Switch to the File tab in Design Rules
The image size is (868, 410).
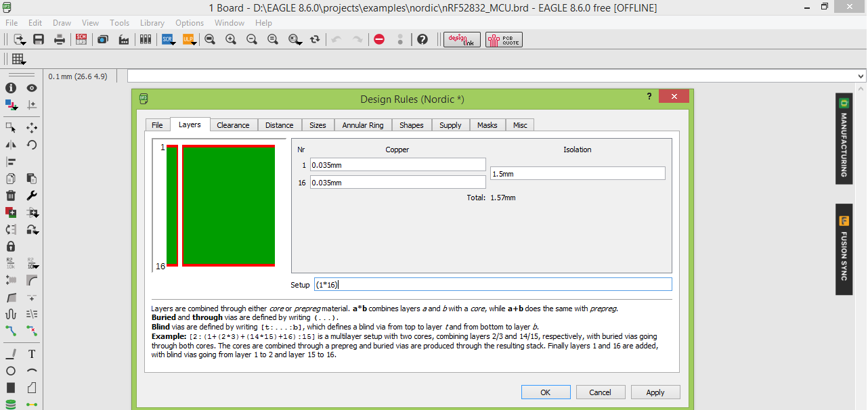click(x=157, y=125)
